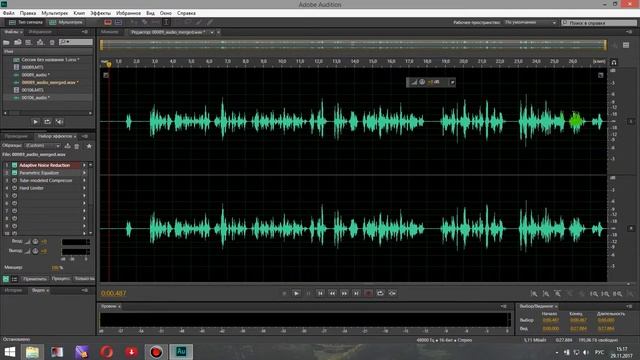Open the Мультитрек menu
Screen dimensions: 640x360
(54, 13)
